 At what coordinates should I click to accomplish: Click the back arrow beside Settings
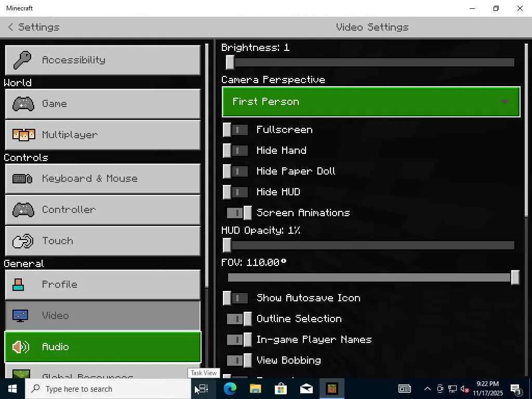[x=10, y=27]
